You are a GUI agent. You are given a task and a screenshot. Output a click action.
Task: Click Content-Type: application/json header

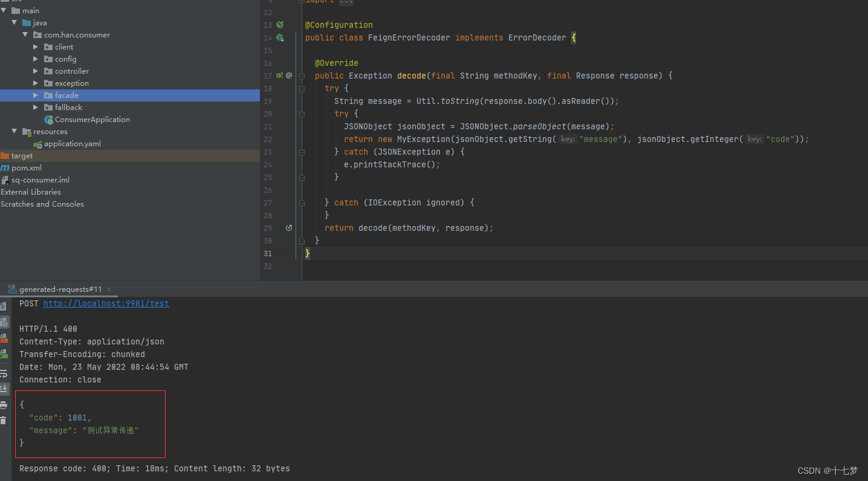(x=92, y=341)
